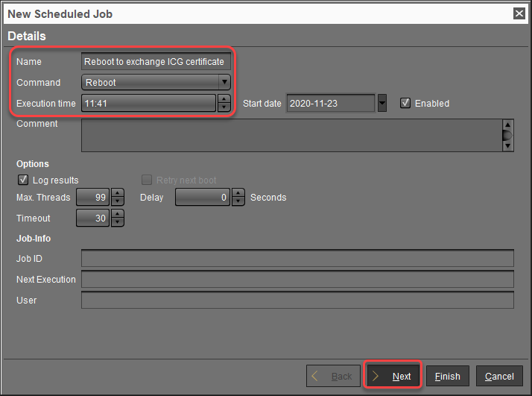Decrease Delay seconds value
This screenshot has height=396, width=532.
point(238,201)
